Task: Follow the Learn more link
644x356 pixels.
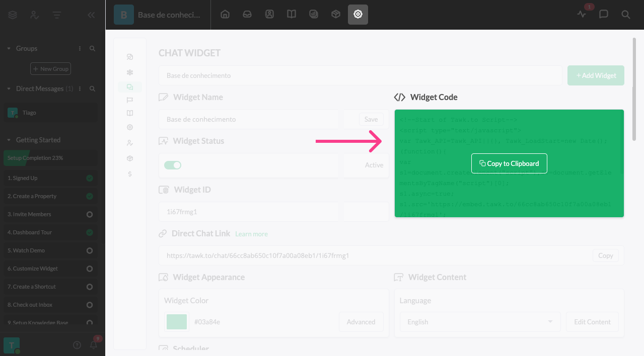Action: pyautogui.click(x=251, y=234)
